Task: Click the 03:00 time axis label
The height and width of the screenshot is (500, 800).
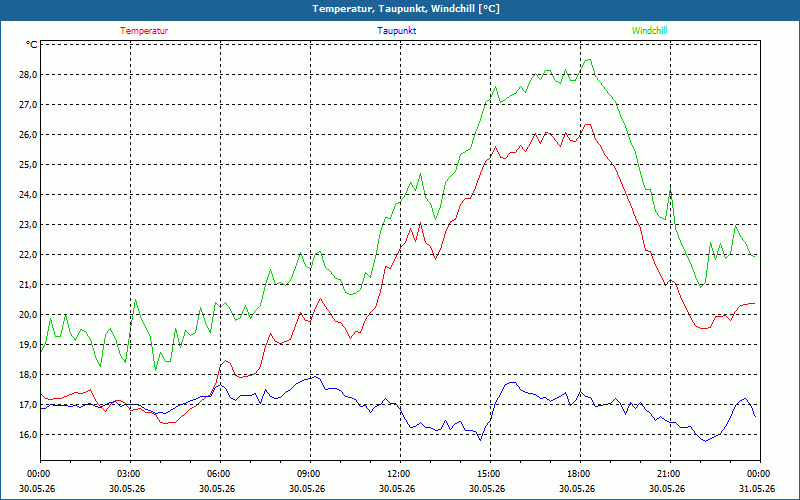Action: (131, 474)
